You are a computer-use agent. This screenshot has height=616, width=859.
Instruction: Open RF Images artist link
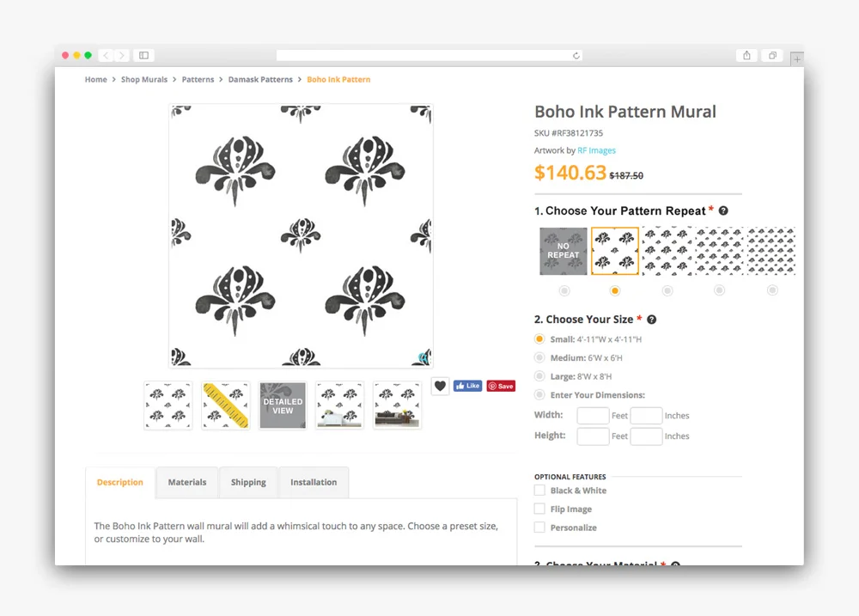tap(597, 150)
